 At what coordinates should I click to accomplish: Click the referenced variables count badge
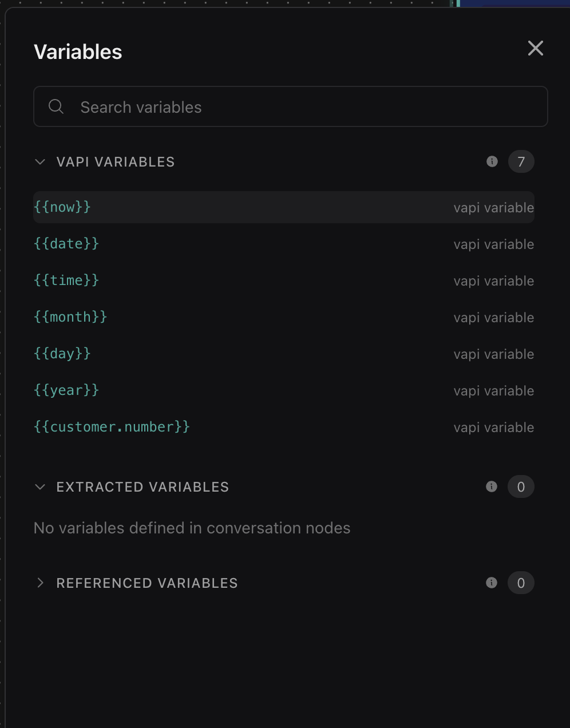(521, 583)
